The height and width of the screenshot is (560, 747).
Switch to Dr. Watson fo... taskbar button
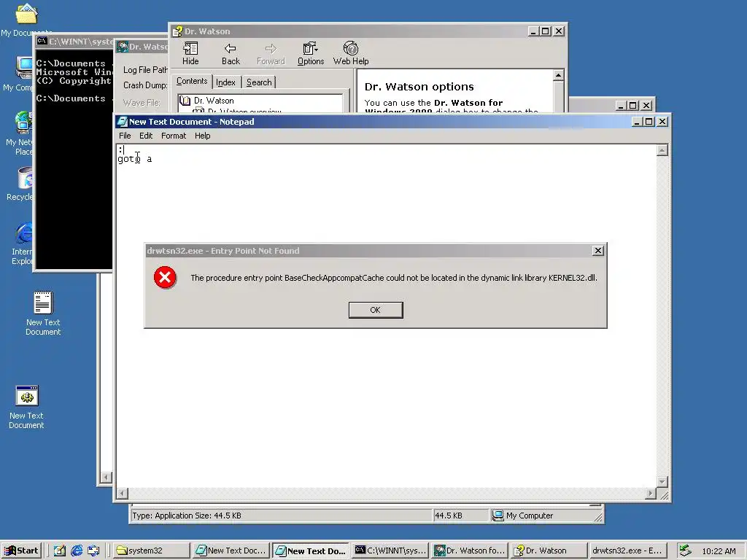(469, 551)
